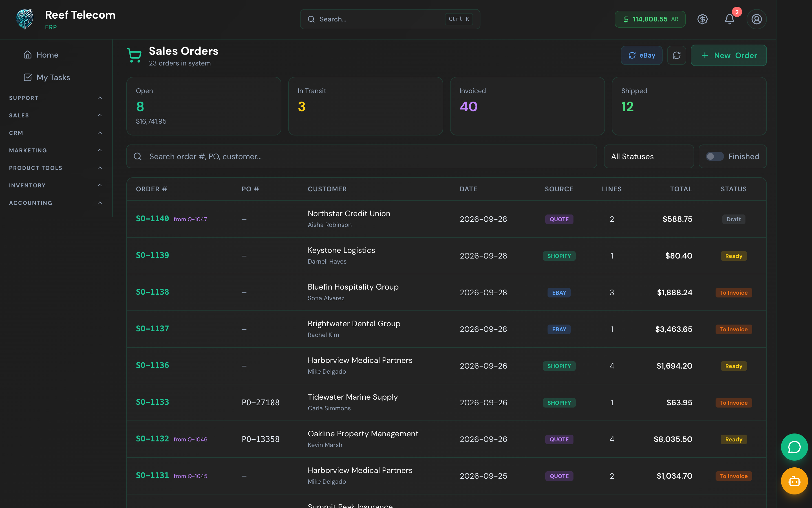Open source quote Q-1047 link

[190, 219]
